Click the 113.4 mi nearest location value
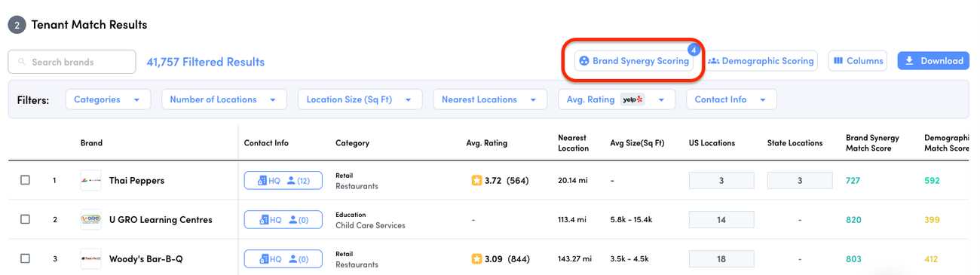The width and height of the screenshot is (980, 275). click(574, 220)
